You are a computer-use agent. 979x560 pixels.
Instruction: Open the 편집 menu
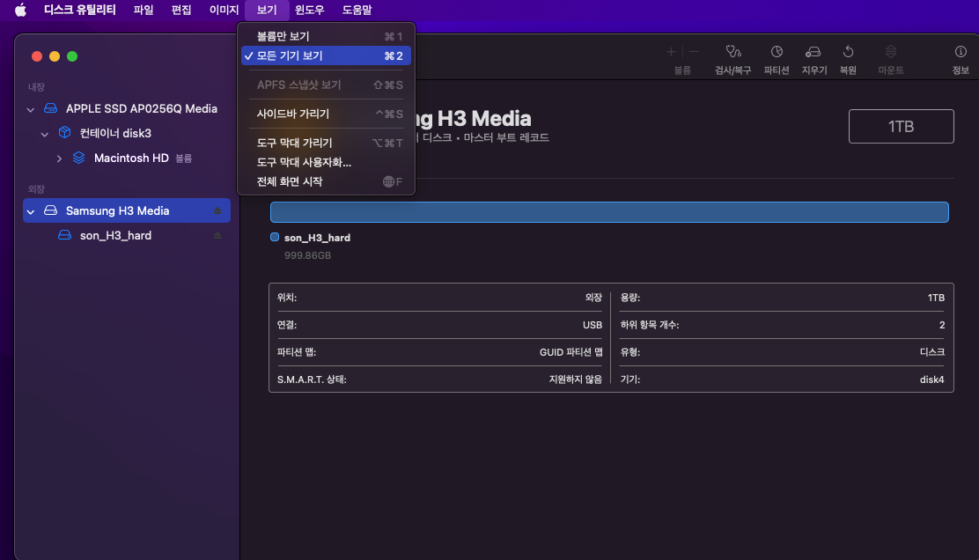(181, 10)
